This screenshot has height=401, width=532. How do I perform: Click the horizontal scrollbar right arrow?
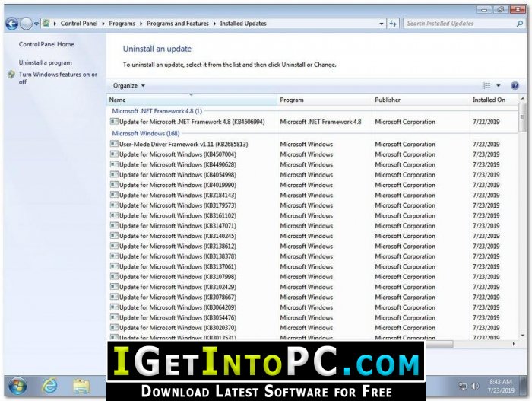pyautogui.click(x=514, y=344)
